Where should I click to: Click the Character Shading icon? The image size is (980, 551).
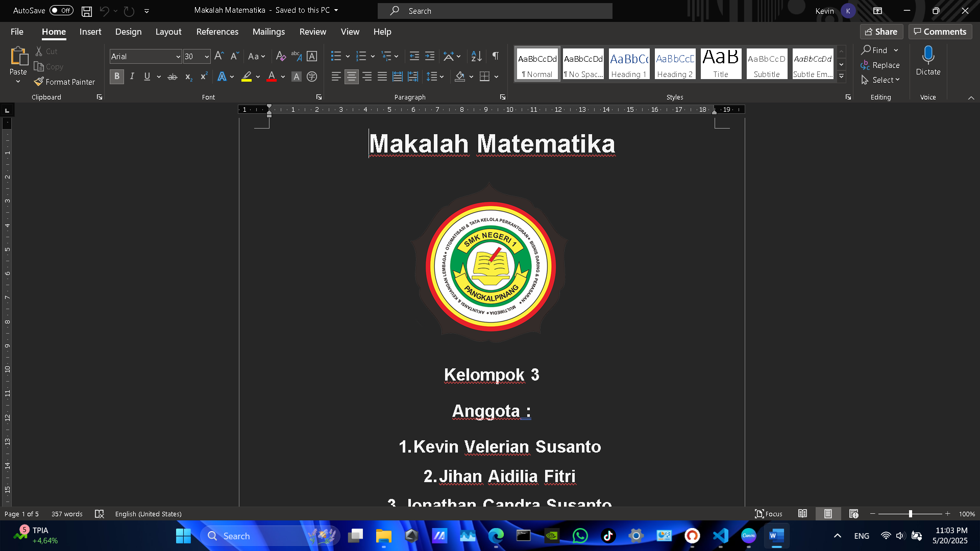(x=296, y=77)
